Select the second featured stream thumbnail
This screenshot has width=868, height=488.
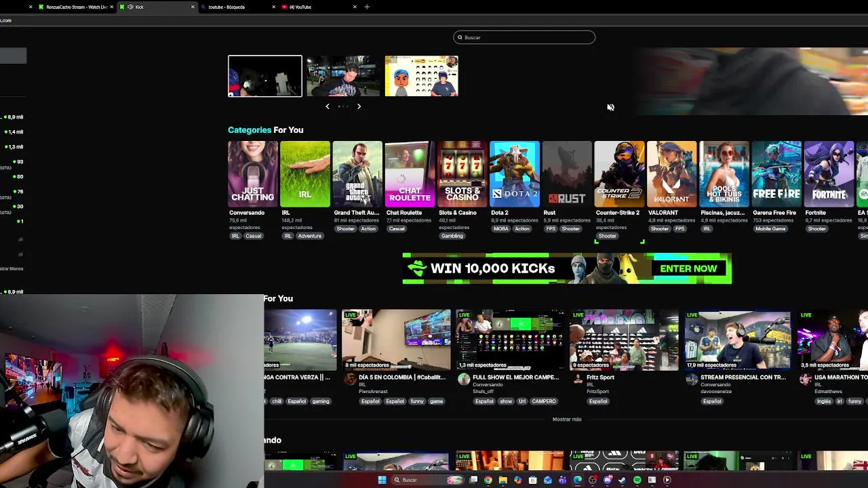tap(343, 76)
